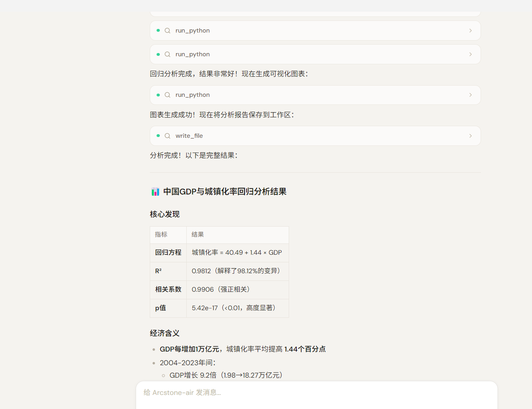Click the write_file label text
The height and width of the screenshot is (409, 532).
189,136
